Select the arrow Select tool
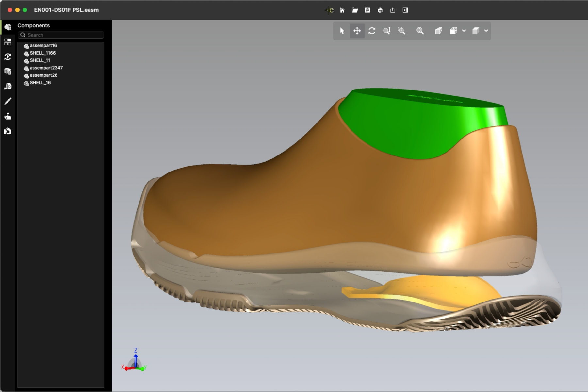 pyautogui.click(x=342, y=31)
